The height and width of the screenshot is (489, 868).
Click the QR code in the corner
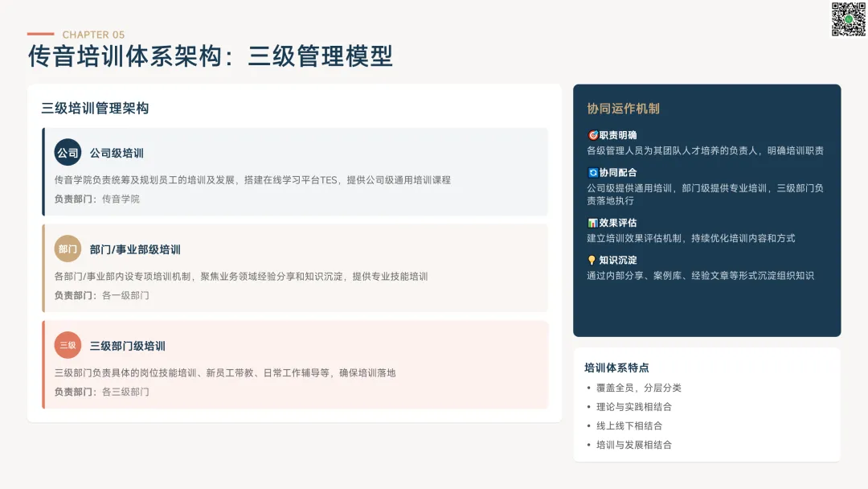848,19
